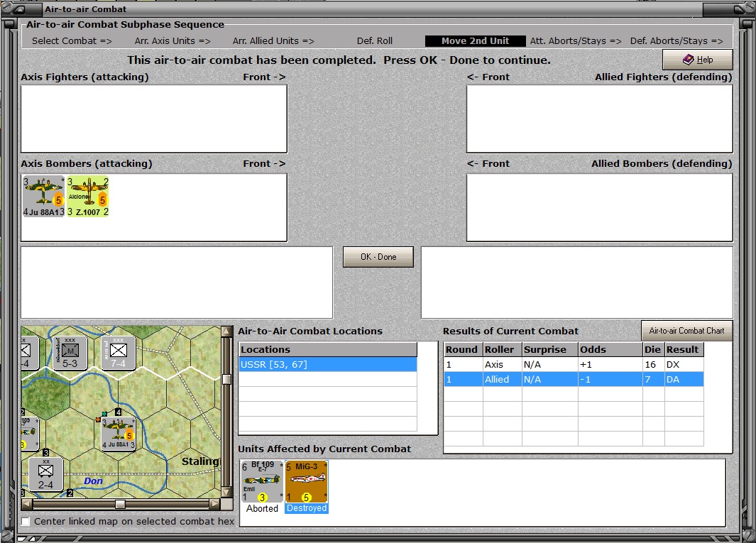Click the Surprise column header
This screenshot has height=543, width=756.
[x=550, y=350]
